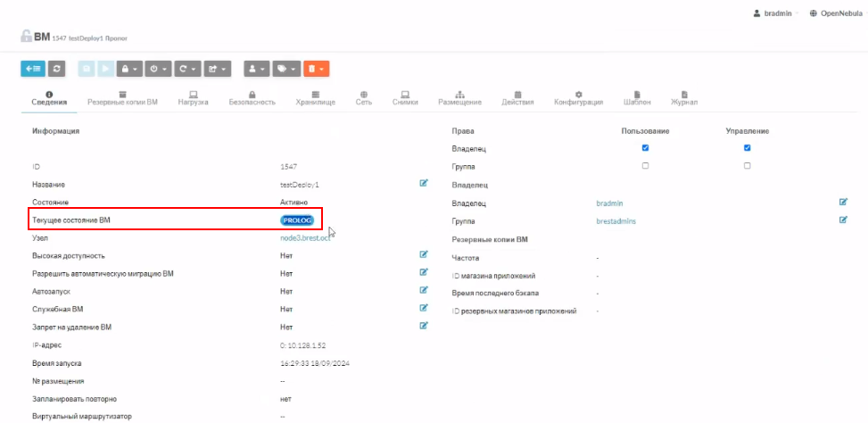868x423 pixels.
Task: Open the node3.brest host link
Action: tap(306, 238)
